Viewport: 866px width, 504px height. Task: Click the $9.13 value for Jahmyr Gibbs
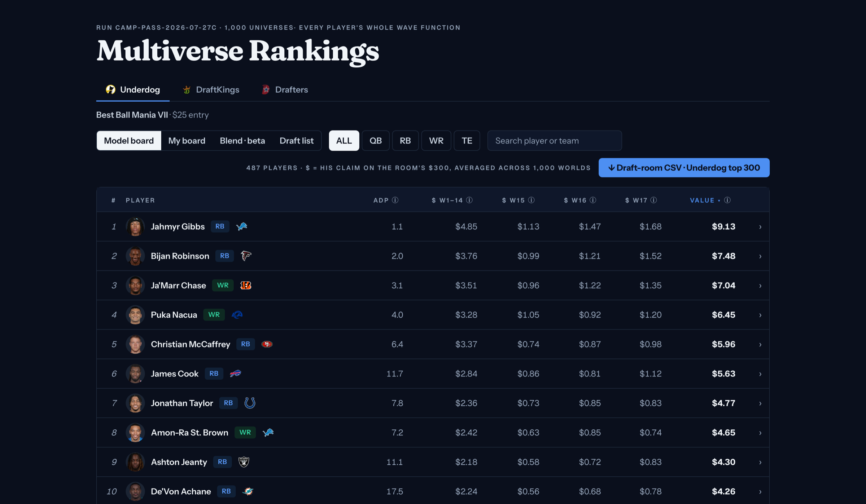point(723,226)
